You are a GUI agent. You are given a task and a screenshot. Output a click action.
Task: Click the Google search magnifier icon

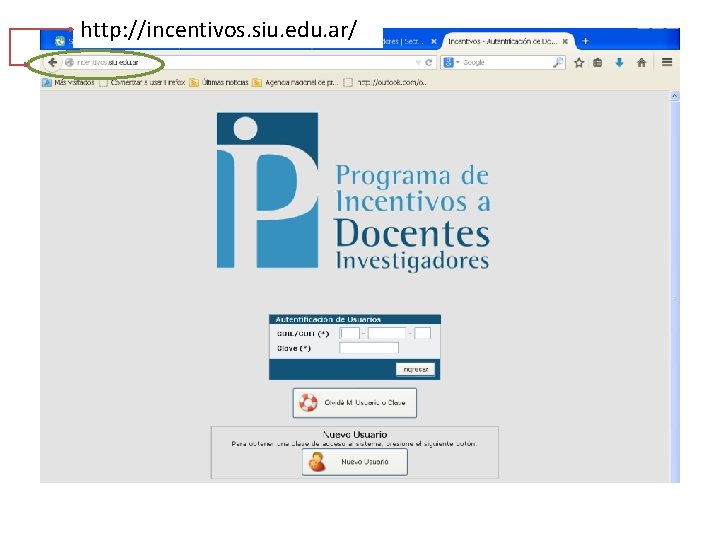pos(558,62)
